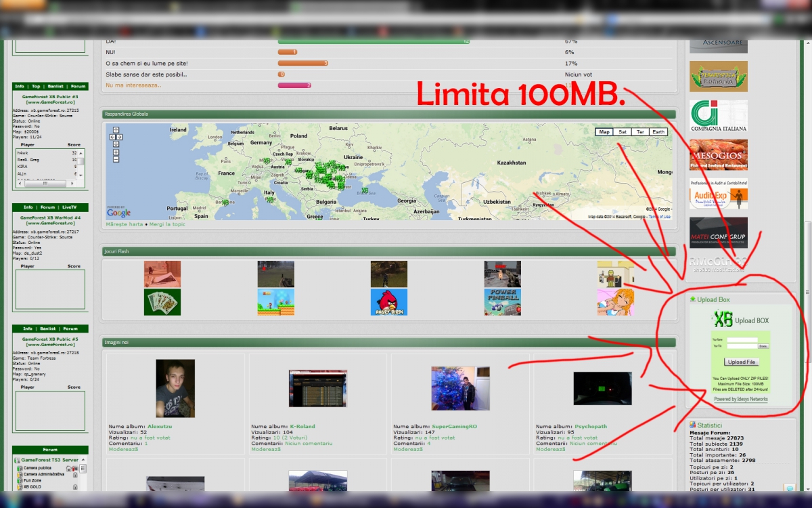The image size is (812, 508).
Task: Click the Mesogios restaurant sponsor banner
Action: [x=719, y=155]
